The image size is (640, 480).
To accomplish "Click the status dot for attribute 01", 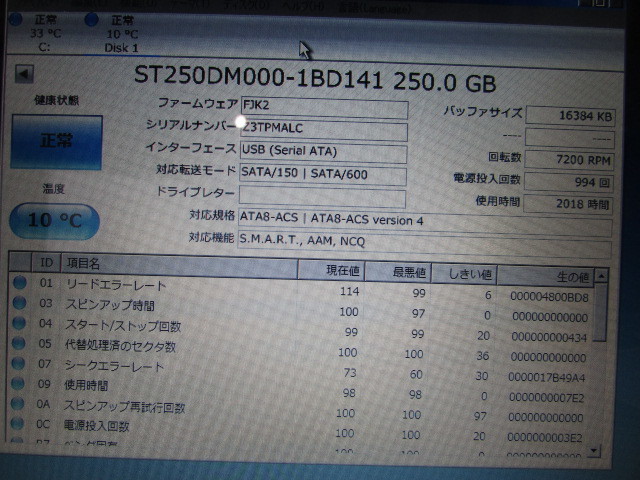I will [x=20, y=282].
